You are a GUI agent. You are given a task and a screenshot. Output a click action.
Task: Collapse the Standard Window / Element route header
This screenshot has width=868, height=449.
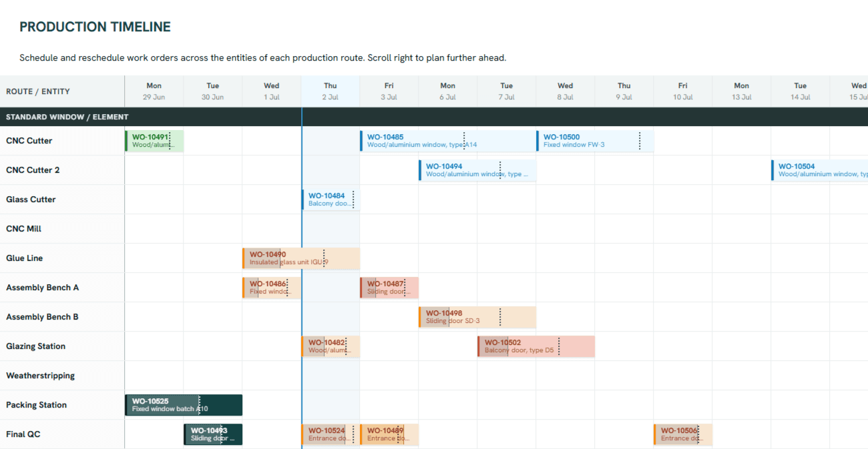click(x=67, y=117)
